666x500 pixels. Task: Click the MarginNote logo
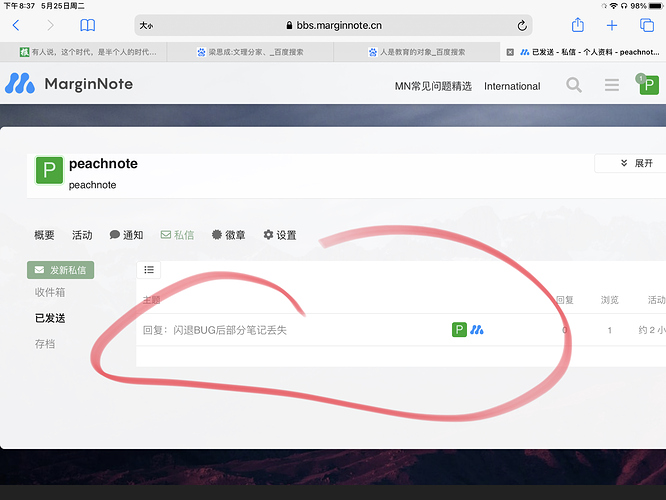click(69, 83)
